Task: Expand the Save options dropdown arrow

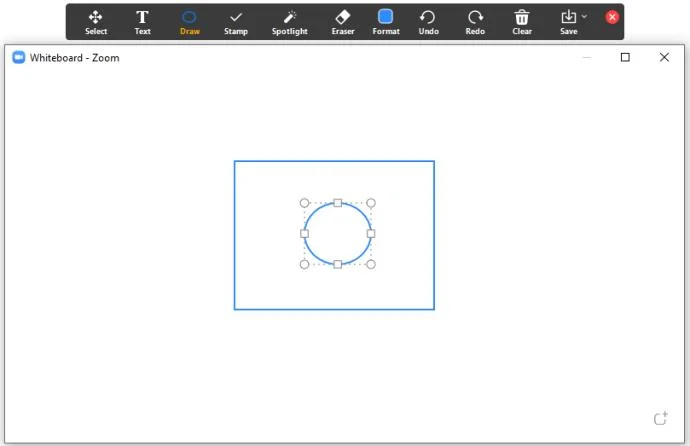Action: (x=584, y=16)
